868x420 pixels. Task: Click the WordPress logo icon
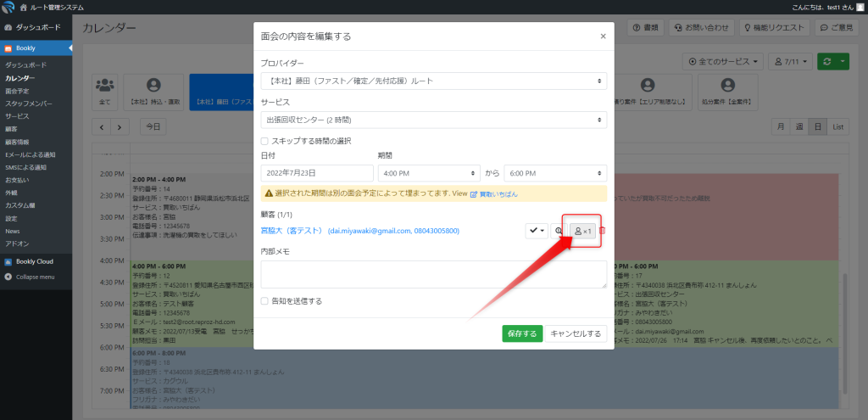pyautogui.click(x=8, y=7)
